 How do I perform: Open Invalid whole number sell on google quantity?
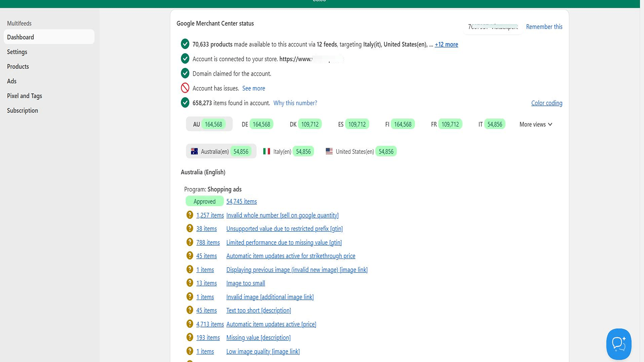[x=282, y=215]
